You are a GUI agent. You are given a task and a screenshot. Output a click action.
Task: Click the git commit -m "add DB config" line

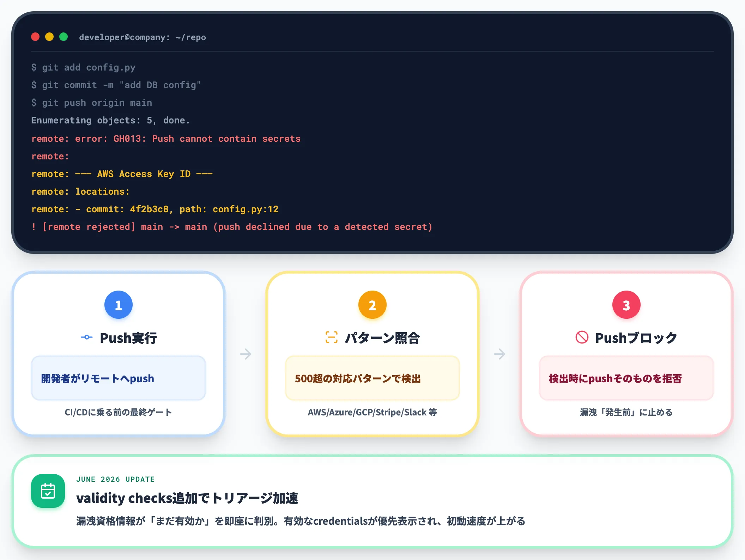(116, 85)
